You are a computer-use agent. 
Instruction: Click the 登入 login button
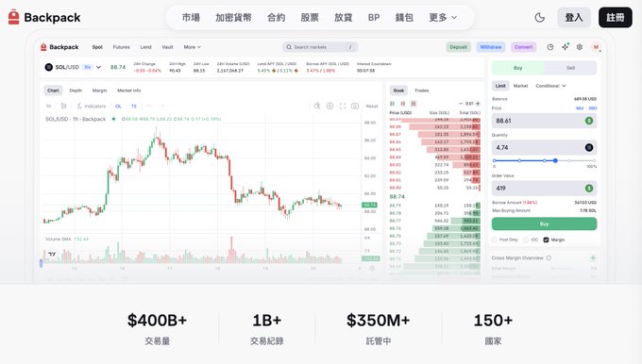574,18
